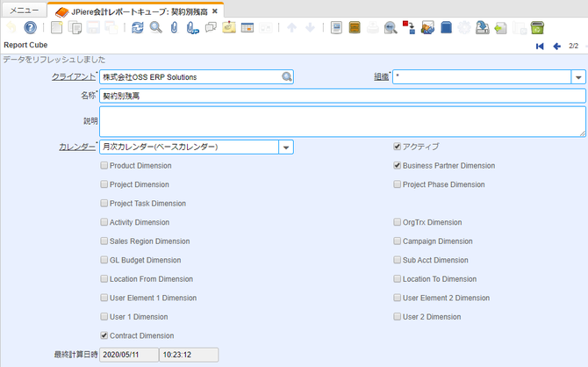Tick User 1 Dimension checkbox

point(104,317)
